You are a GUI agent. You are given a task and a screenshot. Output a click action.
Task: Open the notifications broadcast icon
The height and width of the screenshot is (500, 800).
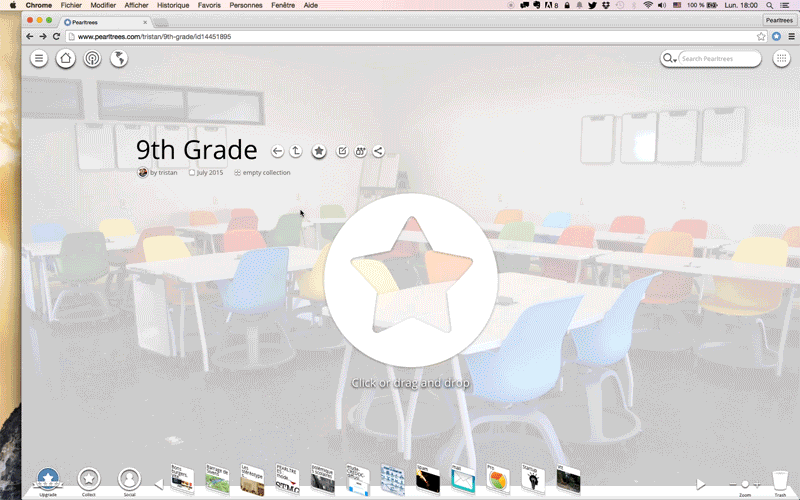pos(91,59)
